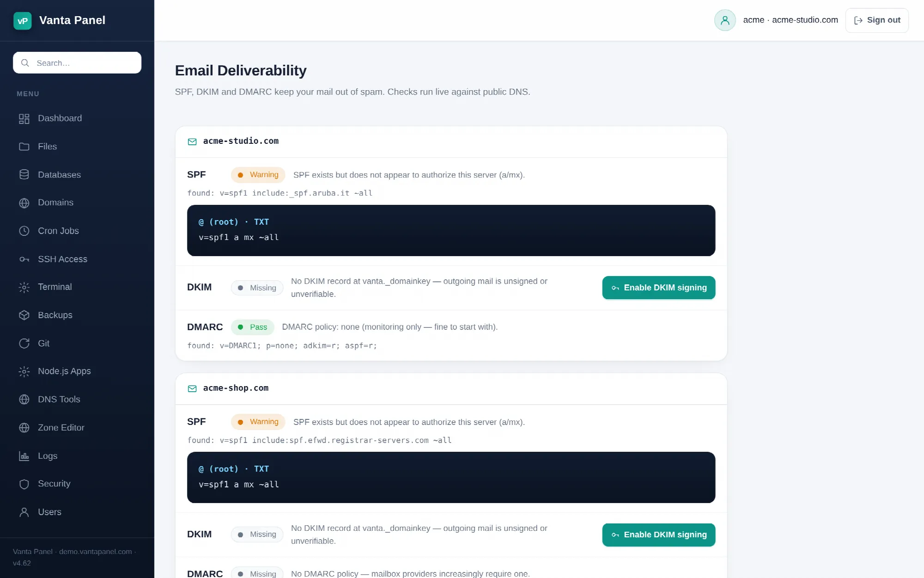This screenshot has width=924, height=578.
Task: Click the acme-shop.com domain heading
Action: click(236, 388)
